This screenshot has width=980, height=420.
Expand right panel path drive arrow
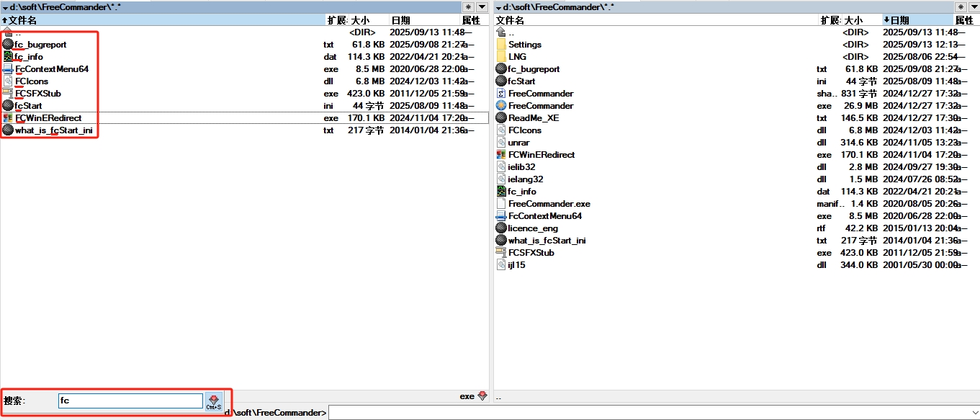498,7
